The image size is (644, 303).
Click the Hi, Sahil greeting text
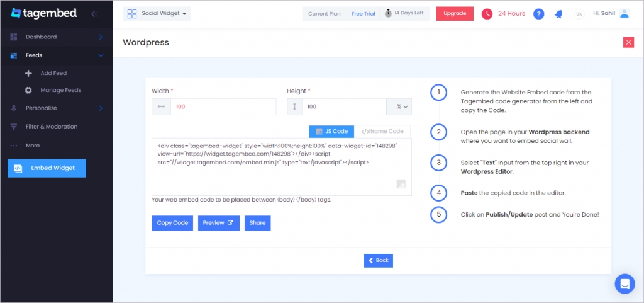tap(604, 14)
